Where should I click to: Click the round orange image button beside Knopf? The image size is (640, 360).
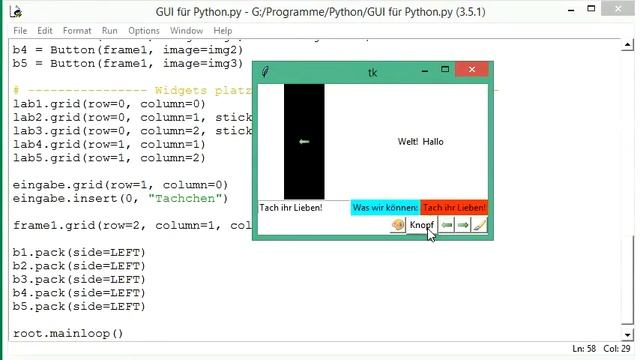click(398, 225)
